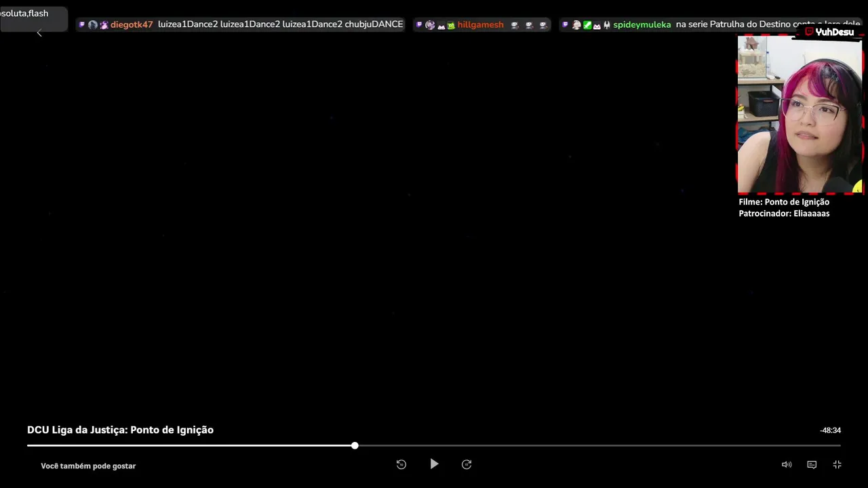The width and height of the screenshot is (868, 488).
Task: Click chat username diegotk47
Action: coord(132,24)
